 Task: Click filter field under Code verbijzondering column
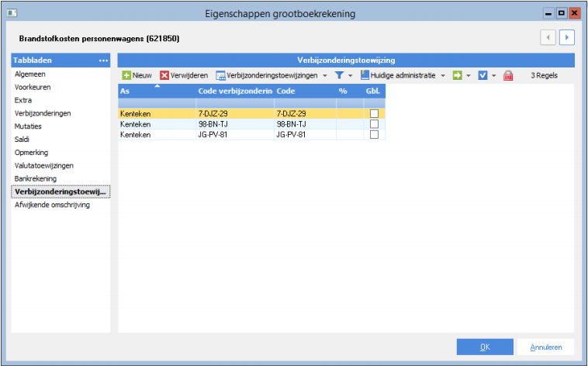click(x=235, y=103)
